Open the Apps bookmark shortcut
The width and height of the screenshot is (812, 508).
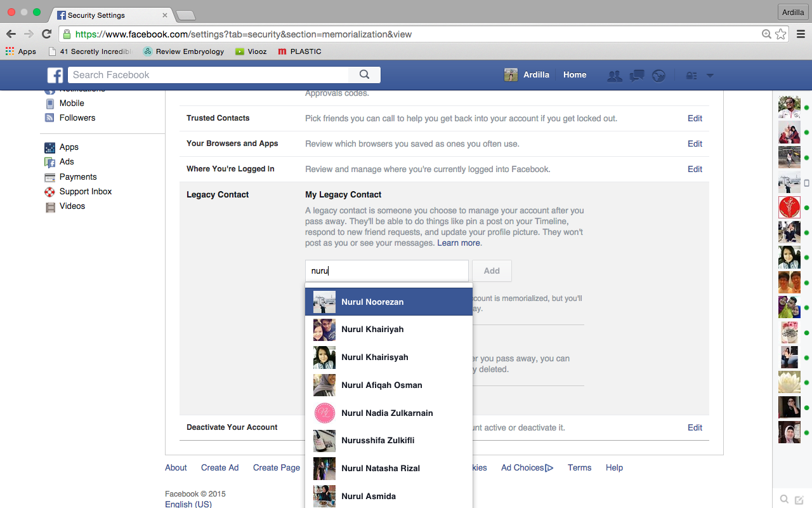21,51
